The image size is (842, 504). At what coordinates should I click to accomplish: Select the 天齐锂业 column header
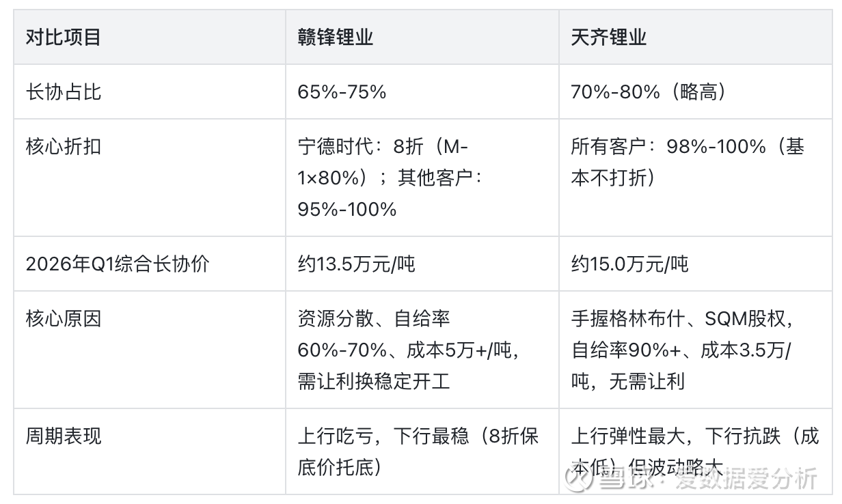coord(608,37)
